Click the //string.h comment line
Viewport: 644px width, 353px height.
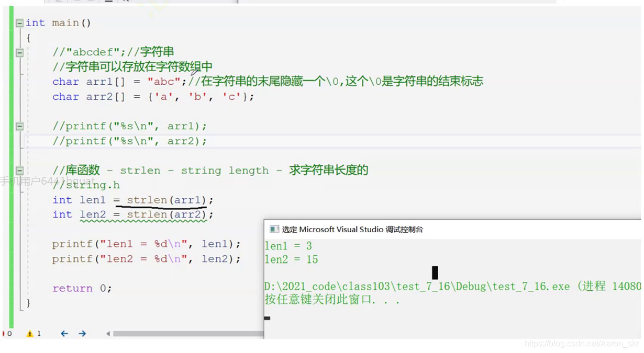tap(86, 185)
